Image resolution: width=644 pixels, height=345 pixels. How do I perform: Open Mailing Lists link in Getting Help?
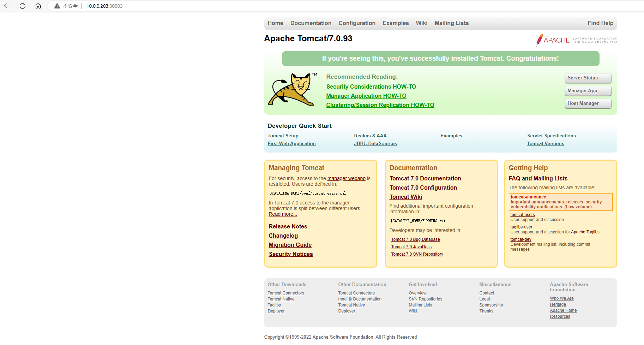550,179
